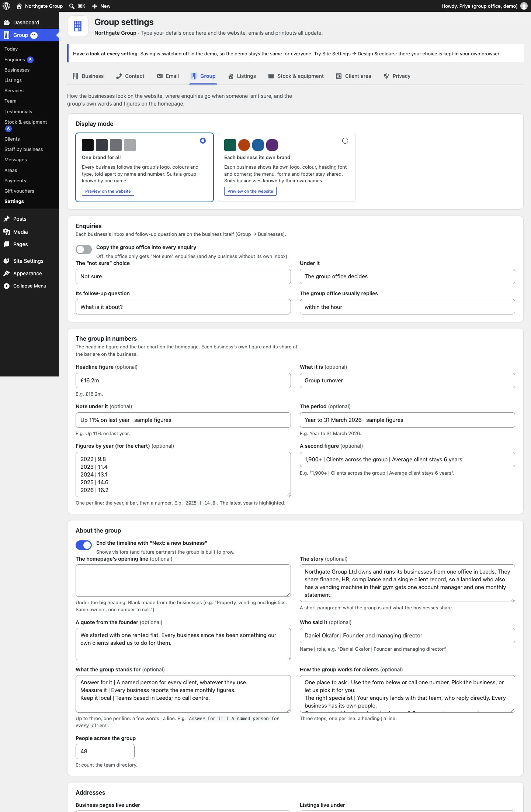Image resolution: width=531 pixels, height=812 pixels.
Task: Click the purple own-brand colour swatch
Action: [x=272, y=145]
